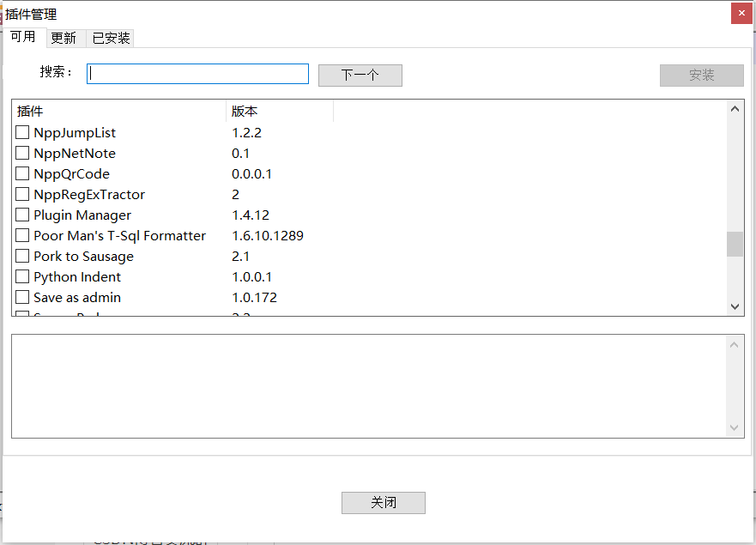Click version 1.6.10.1289 cell
This screenshot has width=756, height=545.
click(268, 236)
